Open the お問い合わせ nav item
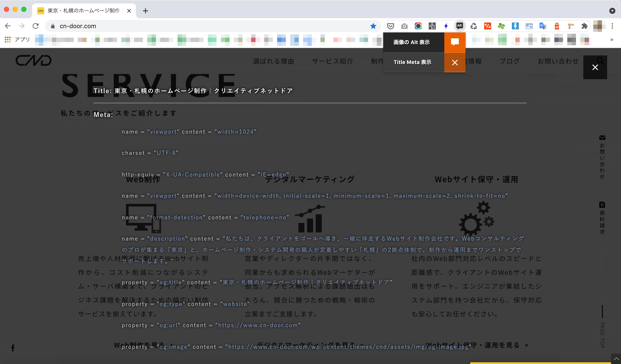The height and width of the screenshot is (364, 621). 558,61
